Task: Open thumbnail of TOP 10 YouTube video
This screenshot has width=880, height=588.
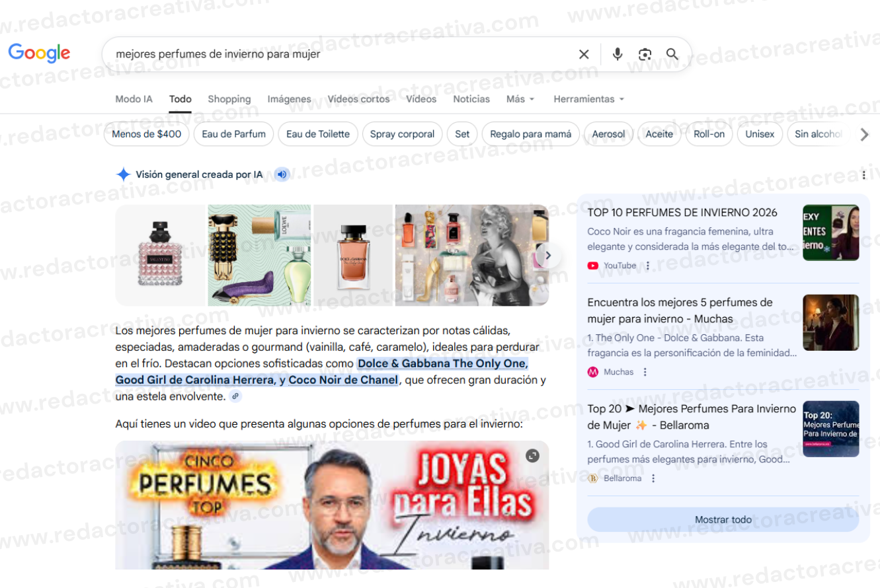Action: (x=831, y=233)
